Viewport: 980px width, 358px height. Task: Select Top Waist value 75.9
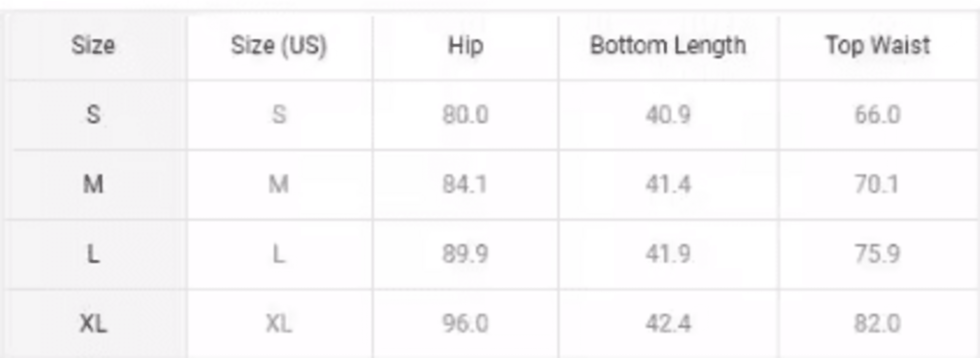pos(877,254)
